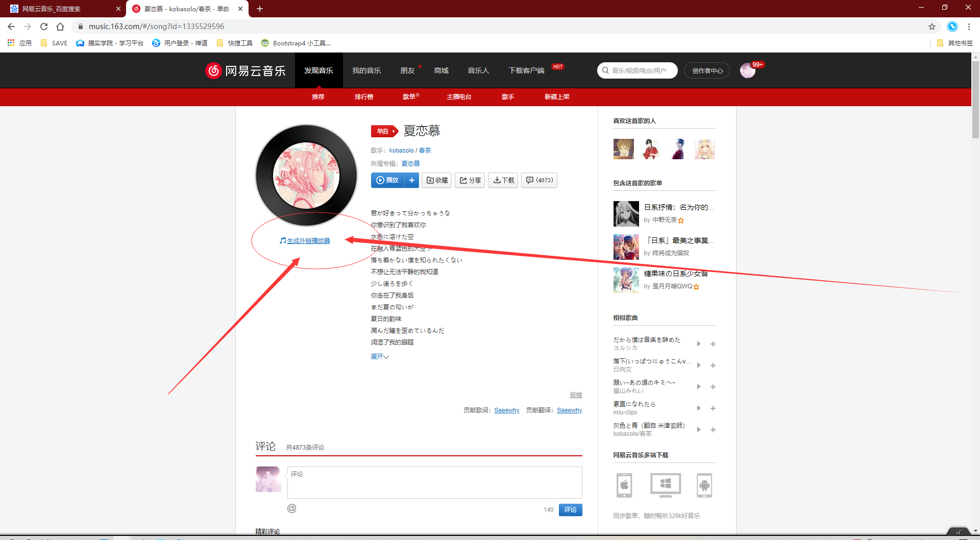Open 创作者中心
This screenshot has height=540, width=980.
707,70
